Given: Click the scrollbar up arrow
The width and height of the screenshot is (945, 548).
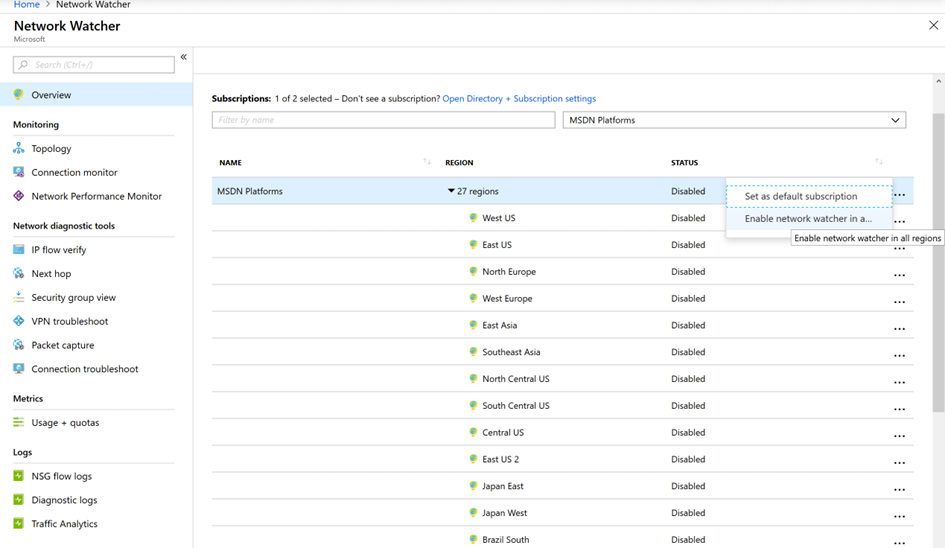Looking at the screenshot, I should [938, 81].
